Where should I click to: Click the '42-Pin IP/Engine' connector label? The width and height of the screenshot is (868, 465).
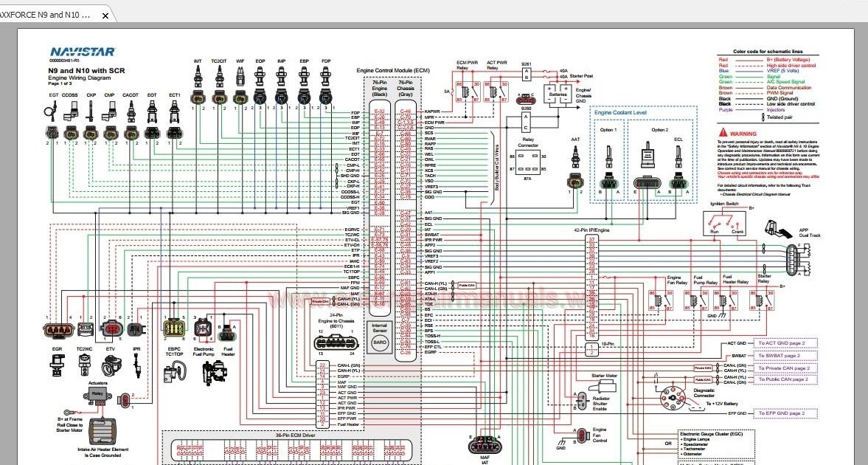pyautogui.click(x=591, y=230)
